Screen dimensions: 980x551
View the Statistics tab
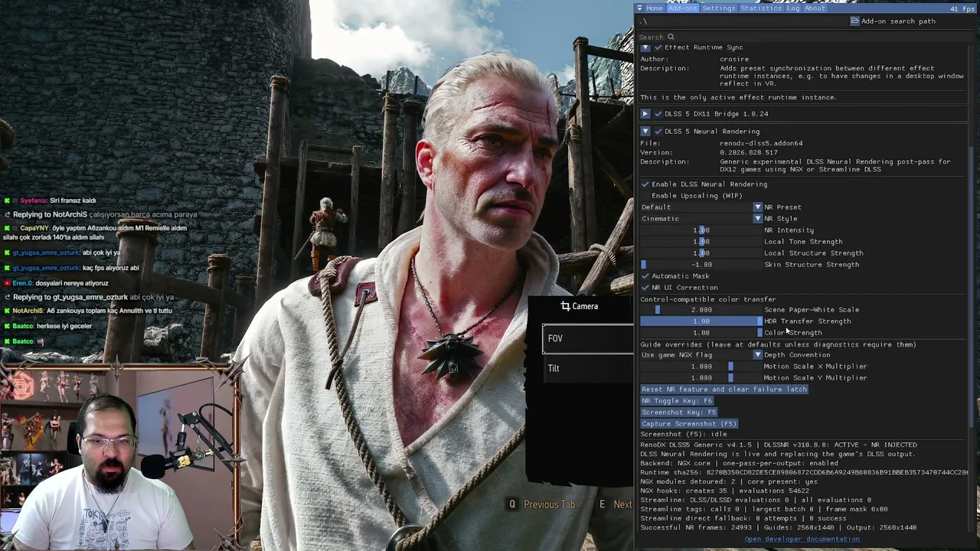pyautogui.click(x=760, y=8)
